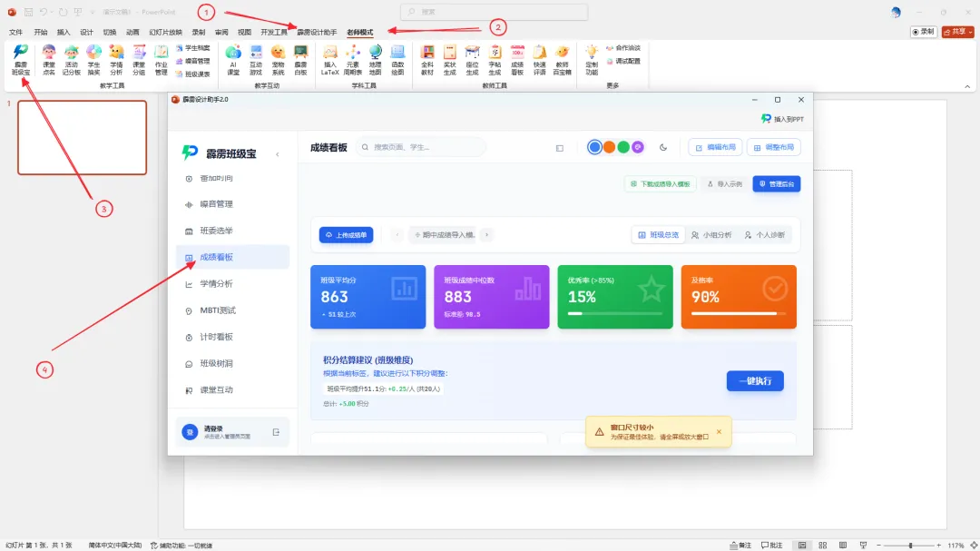Click the search field in 成绩看板 header
The height and width of the screenshot is (551, 980).
pyautogui.click(x=421, y=147)
